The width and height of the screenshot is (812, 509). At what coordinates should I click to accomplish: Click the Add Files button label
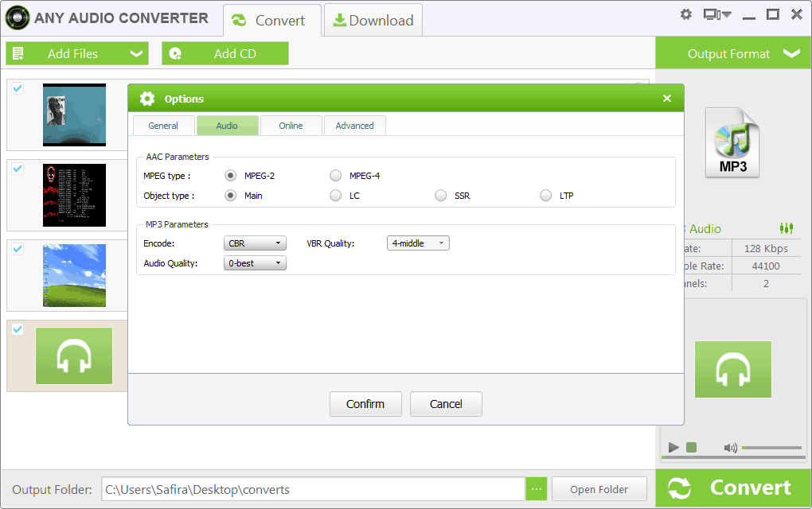click(72, 53)
